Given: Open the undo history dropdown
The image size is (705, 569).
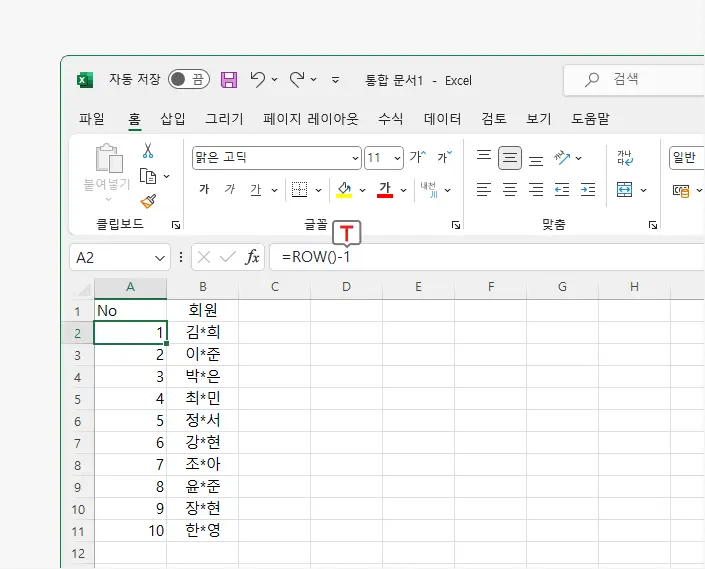Looking at the screenshot, I should (x=274, y=80).
